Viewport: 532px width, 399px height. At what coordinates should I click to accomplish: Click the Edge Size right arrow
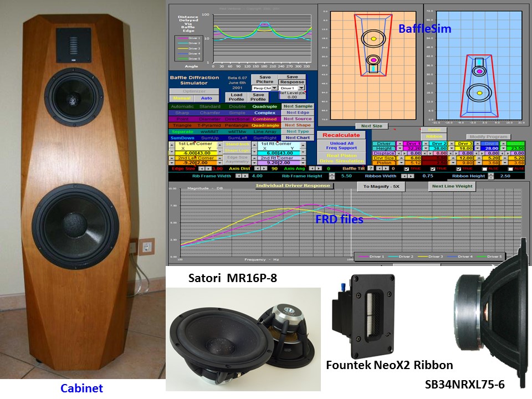pos(208,168)
